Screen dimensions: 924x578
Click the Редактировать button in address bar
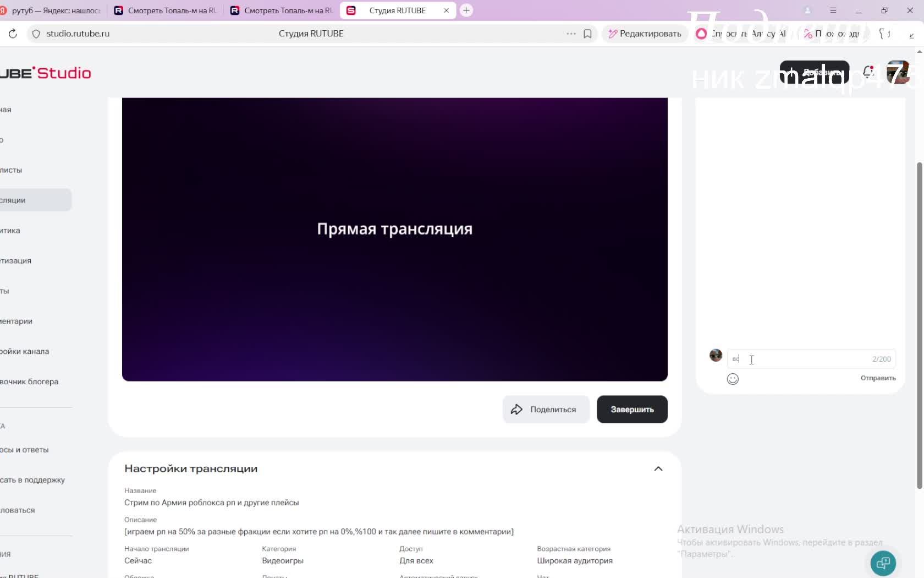point(645,34)
